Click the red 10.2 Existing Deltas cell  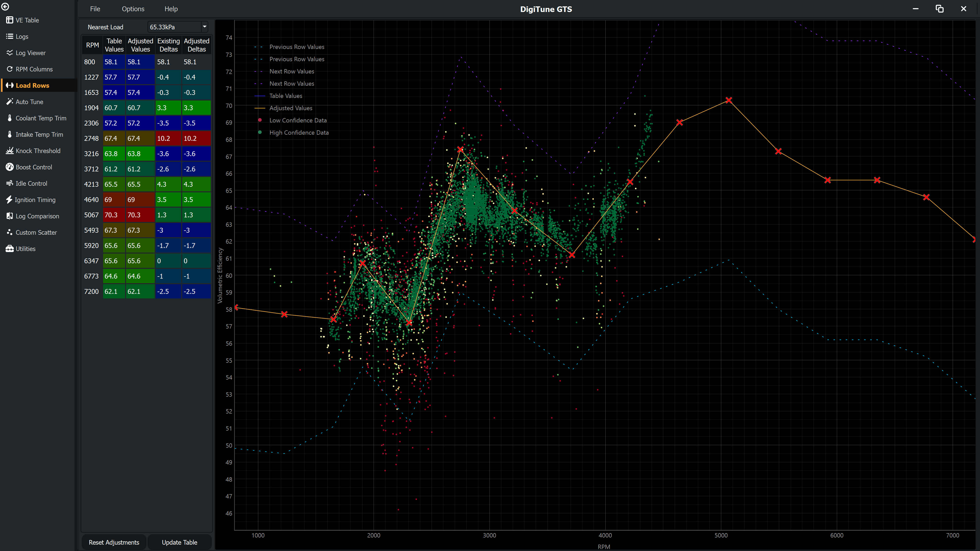coord(168,139)
